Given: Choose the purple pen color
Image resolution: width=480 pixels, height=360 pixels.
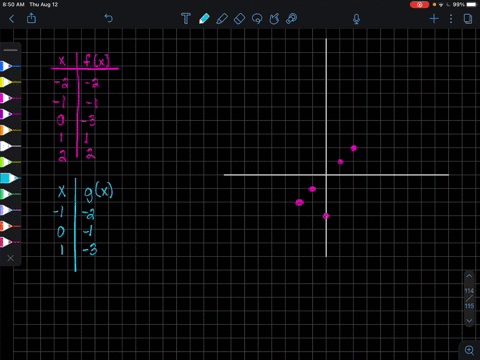Looking at the screenshot, I should point(10,114).
